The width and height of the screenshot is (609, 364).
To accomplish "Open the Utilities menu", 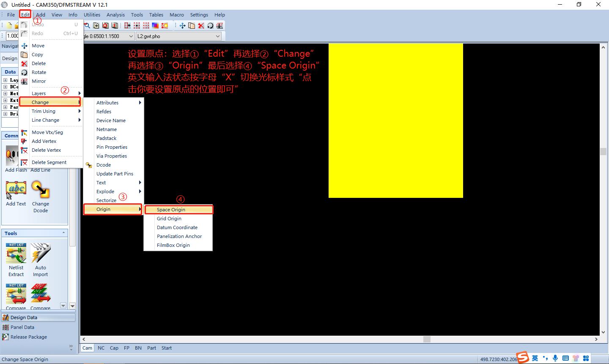I will (92, 14).
